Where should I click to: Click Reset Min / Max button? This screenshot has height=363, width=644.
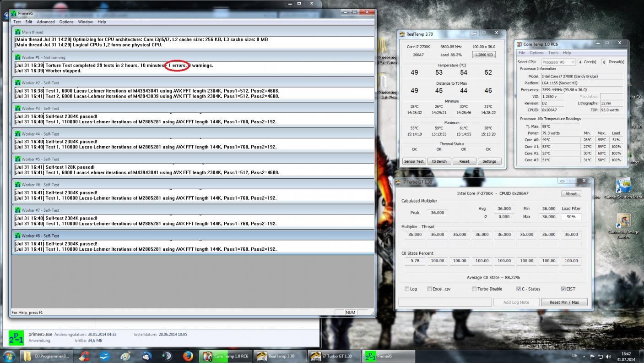coord(564,302)
